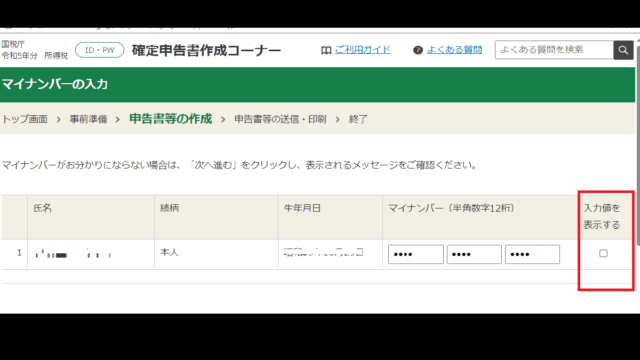The image size is (640, 360).
Task: Open the よくある質問 link
Action: (x=454, y=50)
